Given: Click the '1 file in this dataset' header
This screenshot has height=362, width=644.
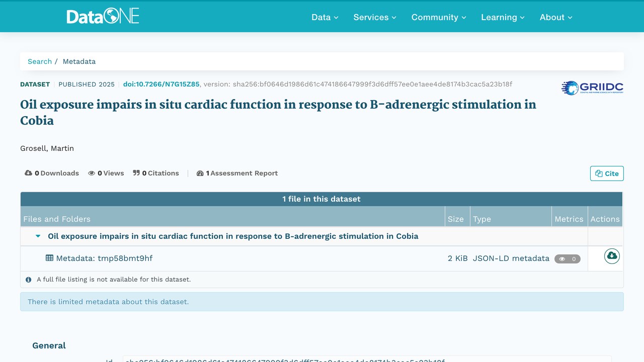Looking at the screenshot, I should pyautogui.click(x=321, y=199).
